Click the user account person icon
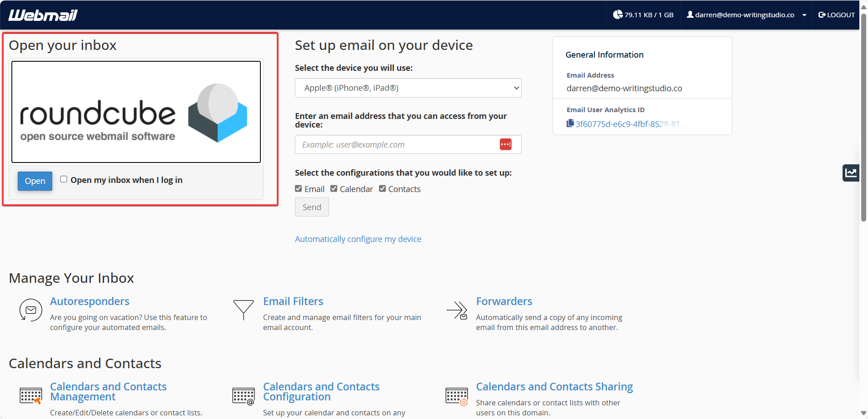The width and height of the screenshot is (868, 419). point(690,15)
